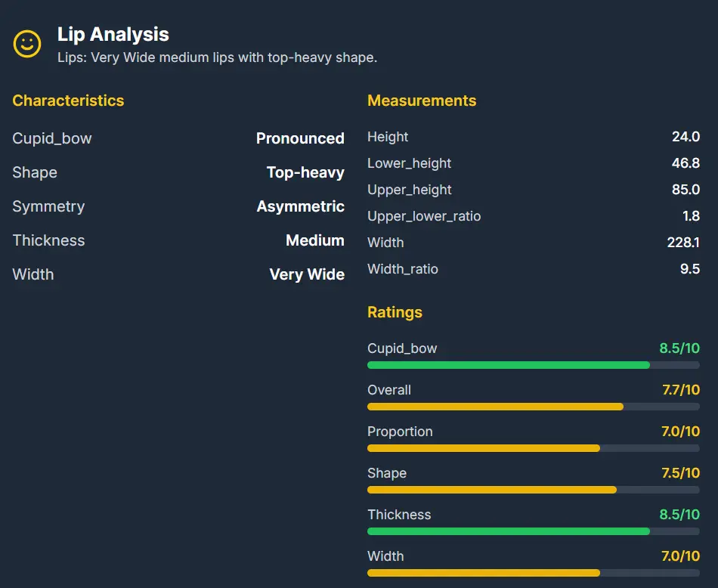Click the Proportion rating progress bar
718x588 pixels.
[x=533, y=448]
